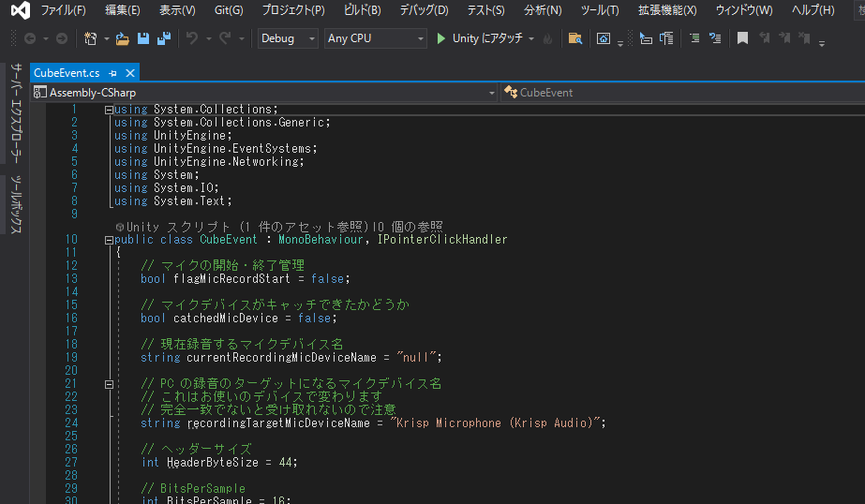Click the Undo icon
Screen dimensions: 865x504
point(192,38)
